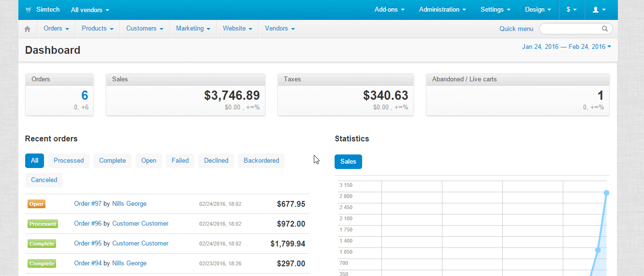Click the shopping cart Simtech icon

(x=29, y=10)
